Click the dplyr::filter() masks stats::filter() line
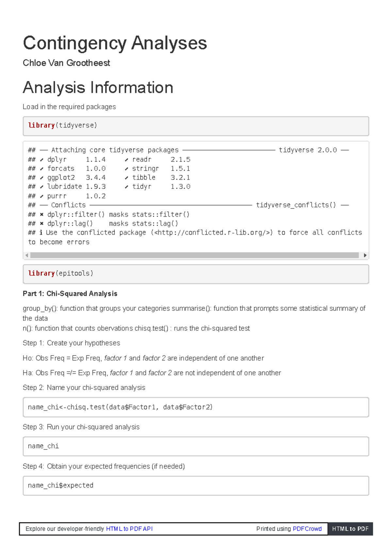The image size is (392, 555). click(x=109, y=215)
